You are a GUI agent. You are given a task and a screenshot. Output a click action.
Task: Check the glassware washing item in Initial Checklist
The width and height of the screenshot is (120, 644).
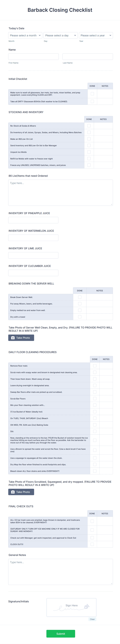pos(92,94)
